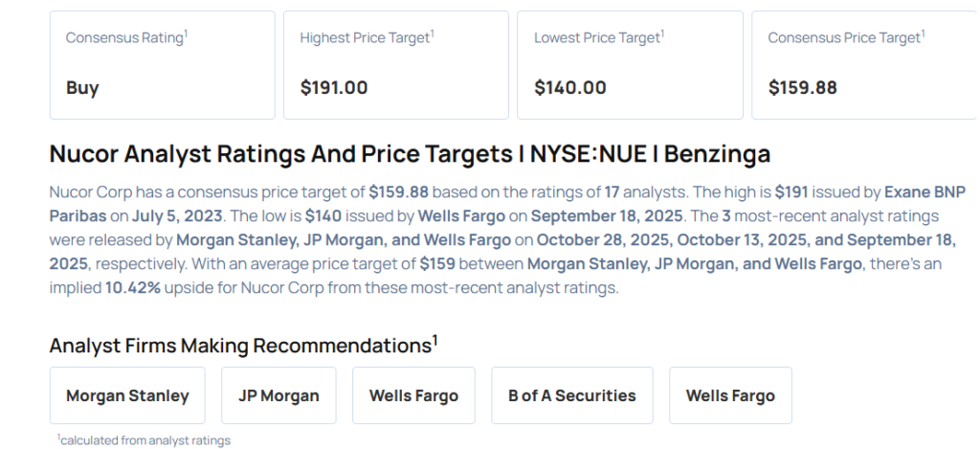Click the Morgan Stanley analyst firm button
This screenshot has width=980, height=449.
[x=127, y=395]
